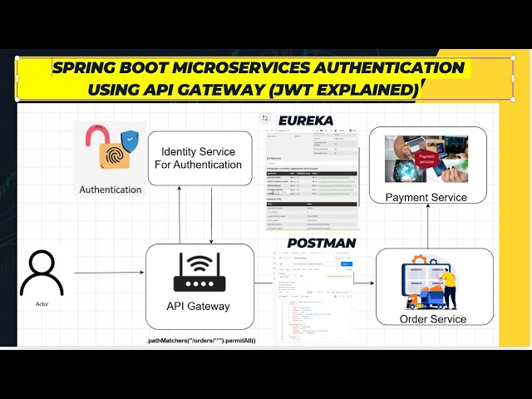Screen dimensions: 532x399
Task: Click the API Gateway label text
Action: tap(198, 307)
